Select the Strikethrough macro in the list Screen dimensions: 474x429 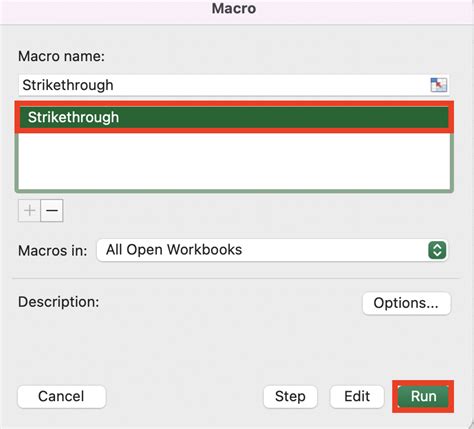point(234,117)
